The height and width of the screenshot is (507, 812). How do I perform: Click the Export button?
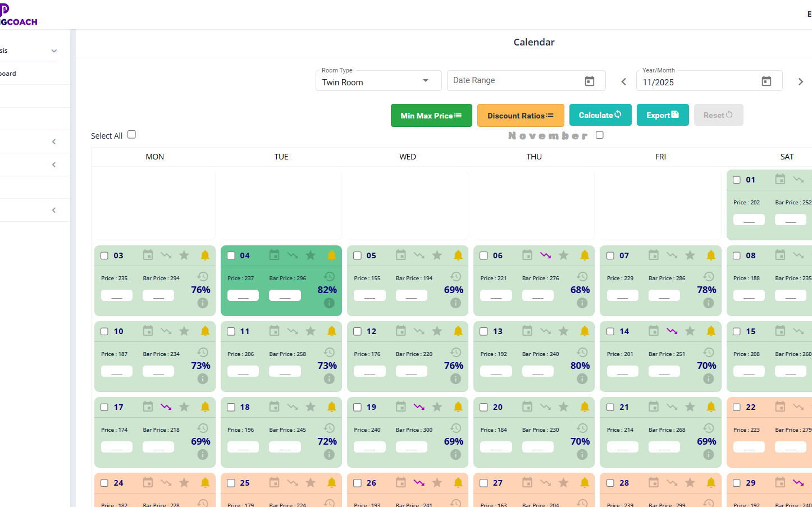pyautogui.click(x=662, y=115)
